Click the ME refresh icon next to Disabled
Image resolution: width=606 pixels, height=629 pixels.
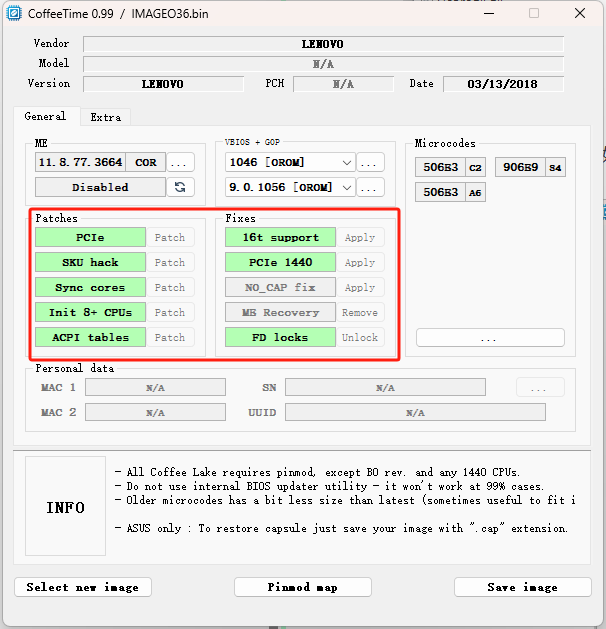point(181,187)
